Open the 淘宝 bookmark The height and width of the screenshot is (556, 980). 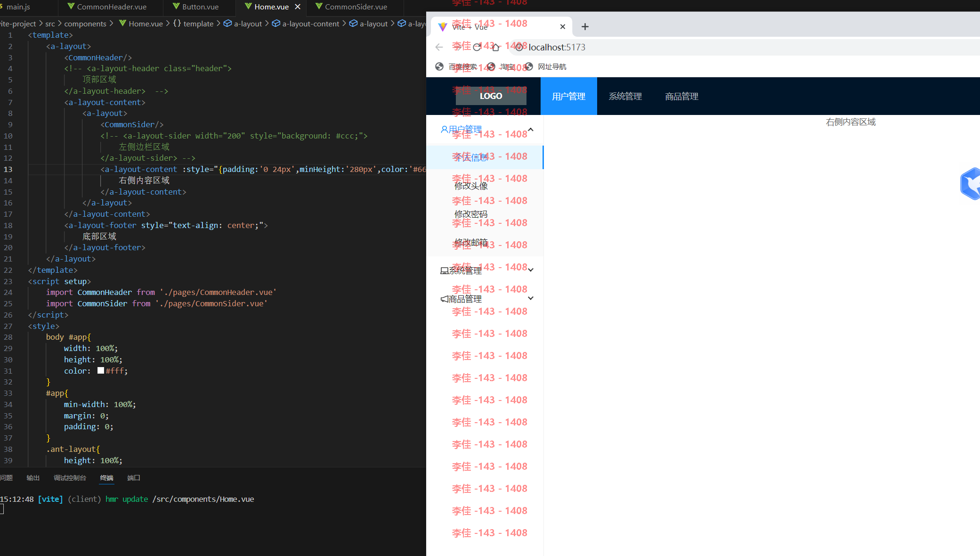pyautogui.click(x=501, y=67)
